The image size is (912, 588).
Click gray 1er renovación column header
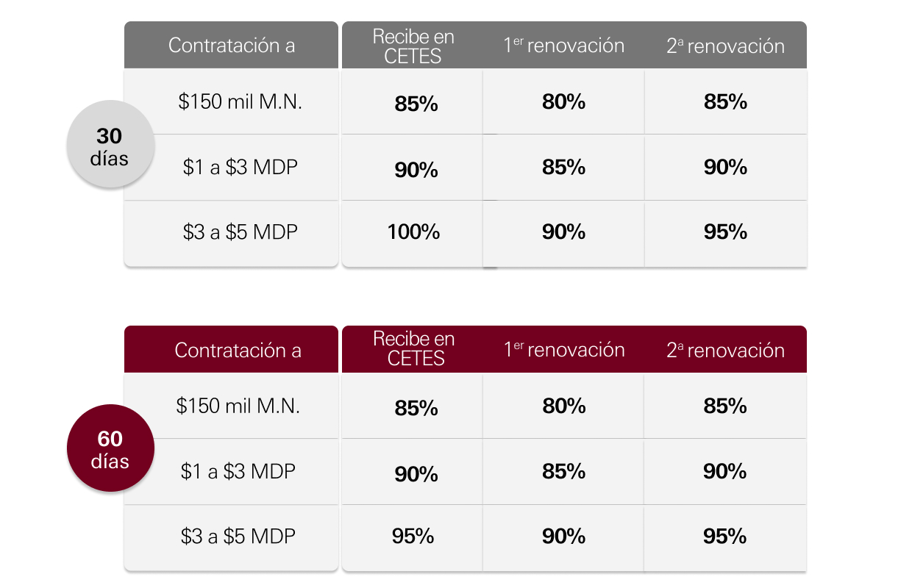tap(564, 46)
